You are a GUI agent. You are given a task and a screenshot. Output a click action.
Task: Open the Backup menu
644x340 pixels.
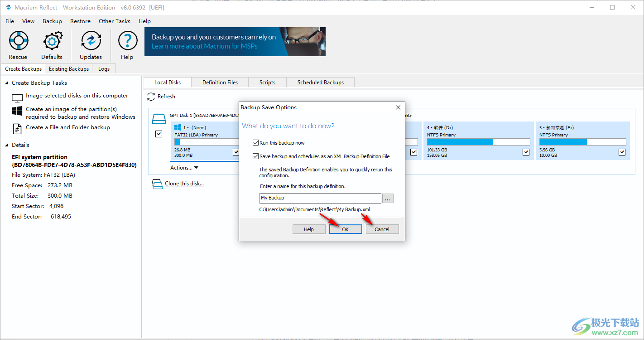[x=52, y=21]
